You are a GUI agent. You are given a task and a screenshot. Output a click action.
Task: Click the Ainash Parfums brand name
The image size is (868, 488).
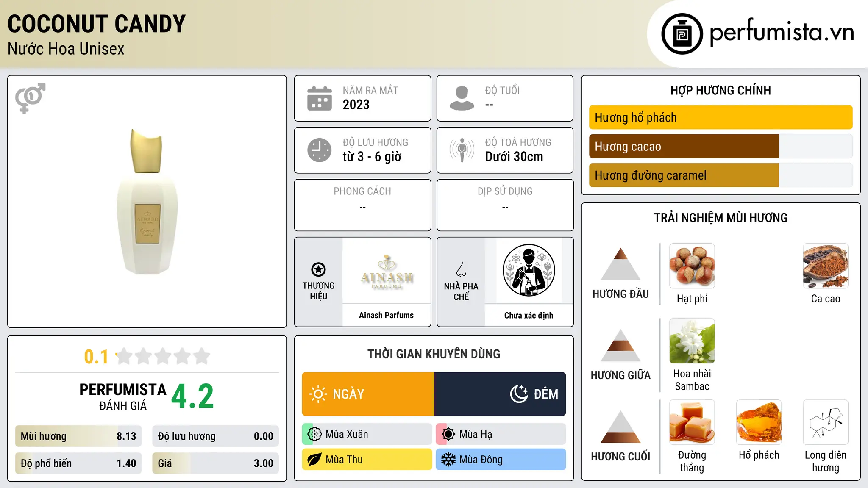386,315
